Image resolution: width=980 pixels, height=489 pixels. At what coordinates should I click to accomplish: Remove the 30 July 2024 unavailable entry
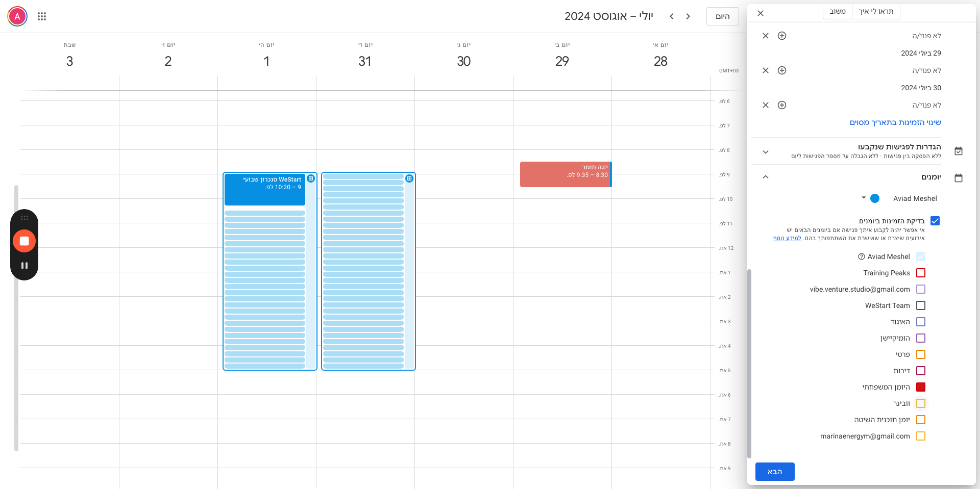coord(766,105)
